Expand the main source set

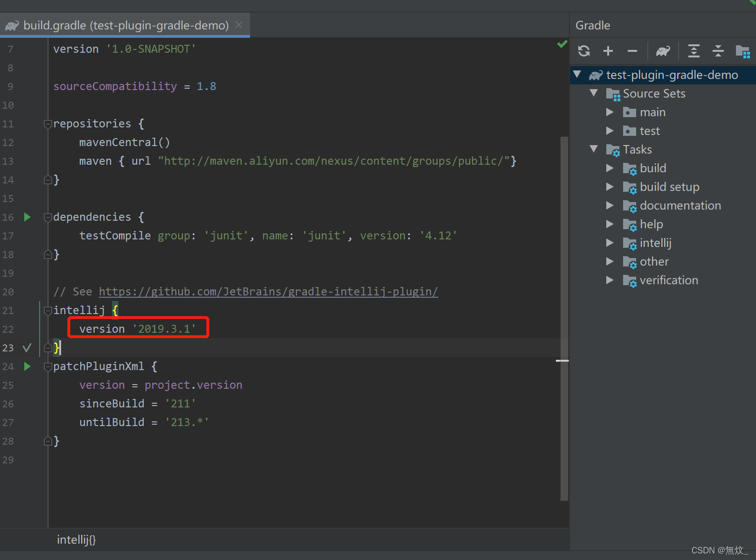tap(610, 112)
